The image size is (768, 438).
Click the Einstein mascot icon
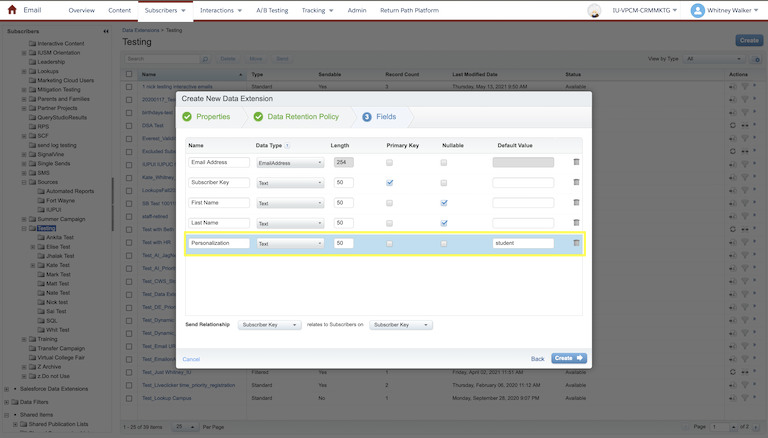pyautogui.click(x=594, y=10)
